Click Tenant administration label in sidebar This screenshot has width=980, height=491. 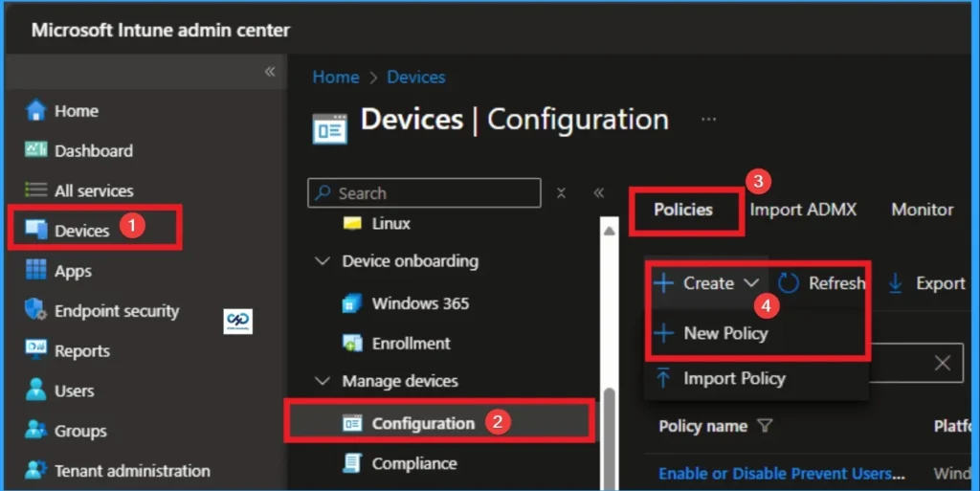pyautogui.click(x=132, y=470)
